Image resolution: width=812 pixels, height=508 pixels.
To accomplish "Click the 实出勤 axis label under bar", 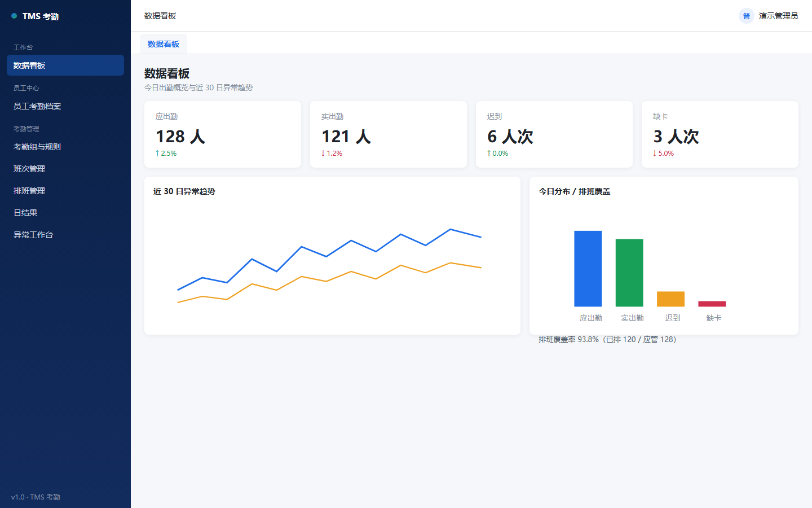I will pyautogui.click(x=632, y=318).
